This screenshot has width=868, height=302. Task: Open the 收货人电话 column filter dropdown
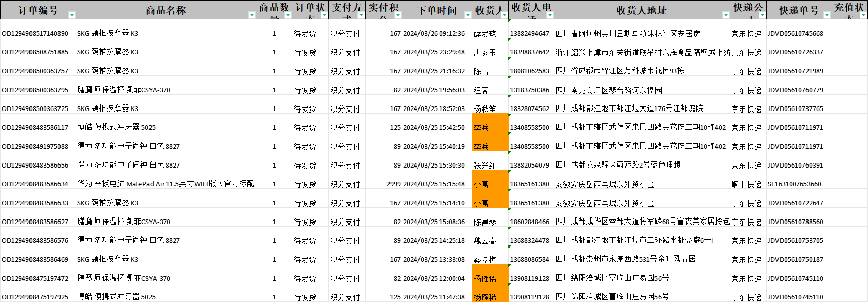pos(549,15)
